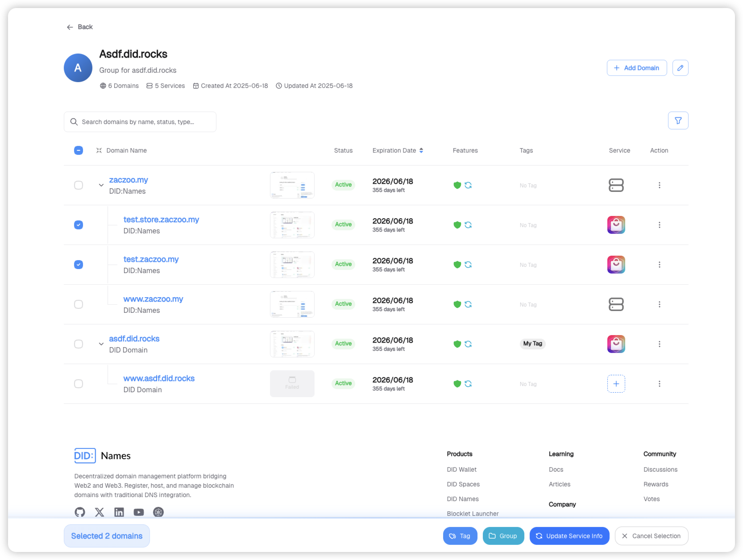Image resolution: width=743 pixels, height=560 pixels.
Task: Click the YouTube icon in footer
Action: tap(139, 512)
